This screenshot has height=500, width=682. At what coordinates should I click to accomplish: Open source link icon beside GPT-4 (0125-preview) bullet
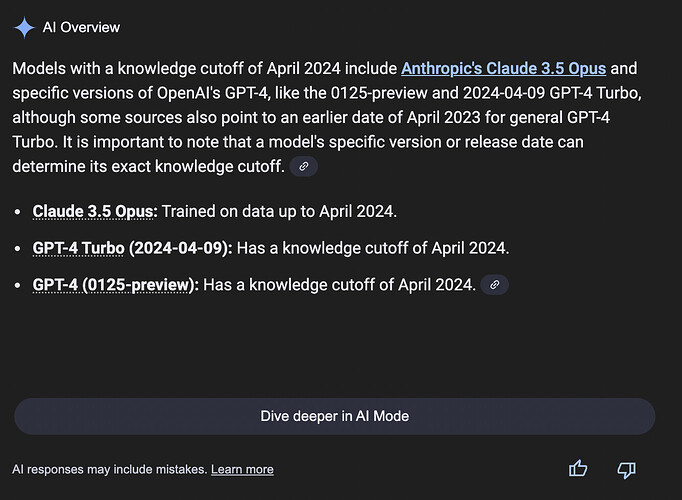[495, 285]
